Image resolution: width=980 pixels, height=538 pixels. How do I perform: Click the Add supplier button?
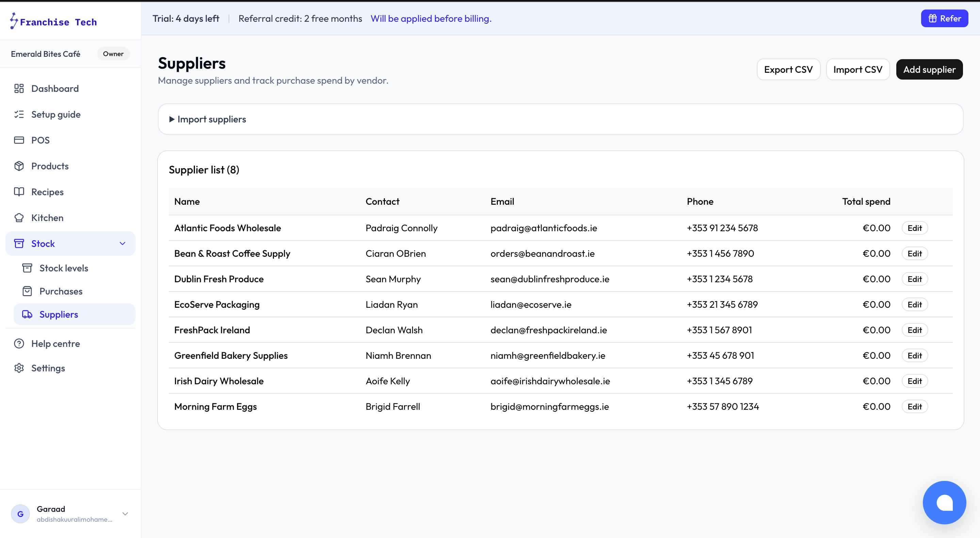929,70
